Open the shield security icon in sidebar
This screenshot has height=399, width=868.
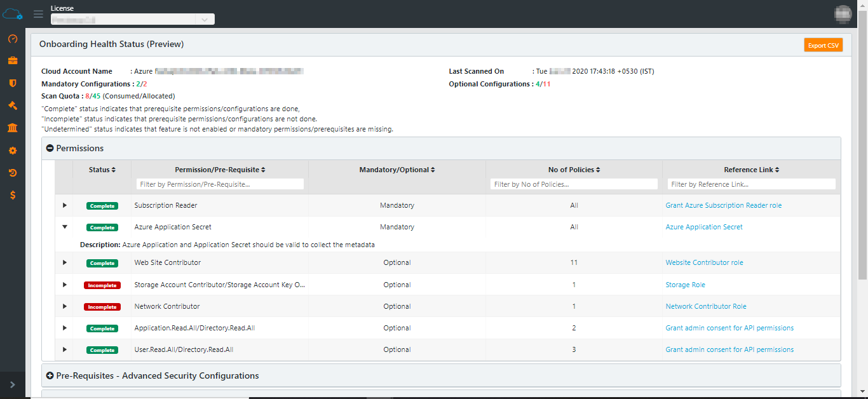click(12, 83)
